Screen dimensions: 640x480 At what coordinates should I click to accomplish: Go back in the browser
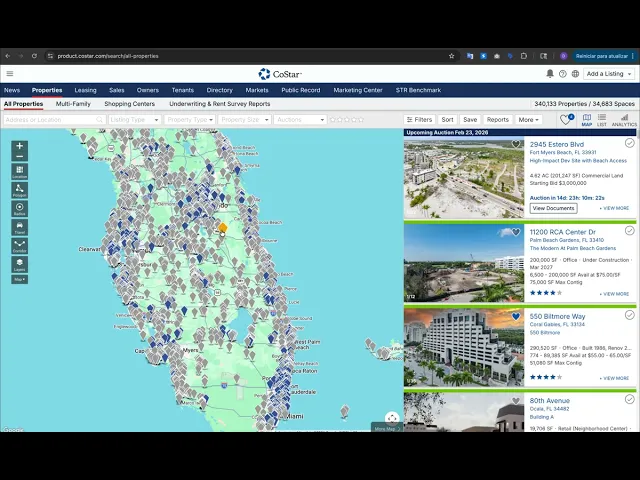pos(8,56)
